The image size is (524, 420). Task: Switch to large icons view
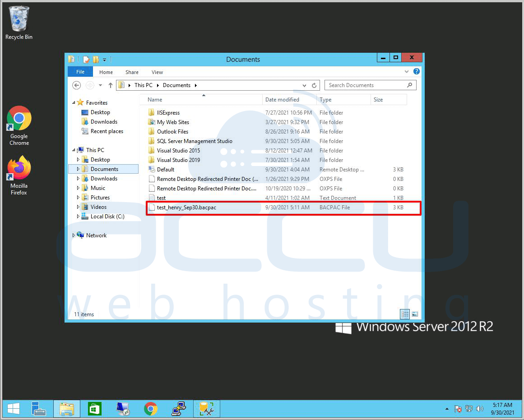click(x=415, y=314)
